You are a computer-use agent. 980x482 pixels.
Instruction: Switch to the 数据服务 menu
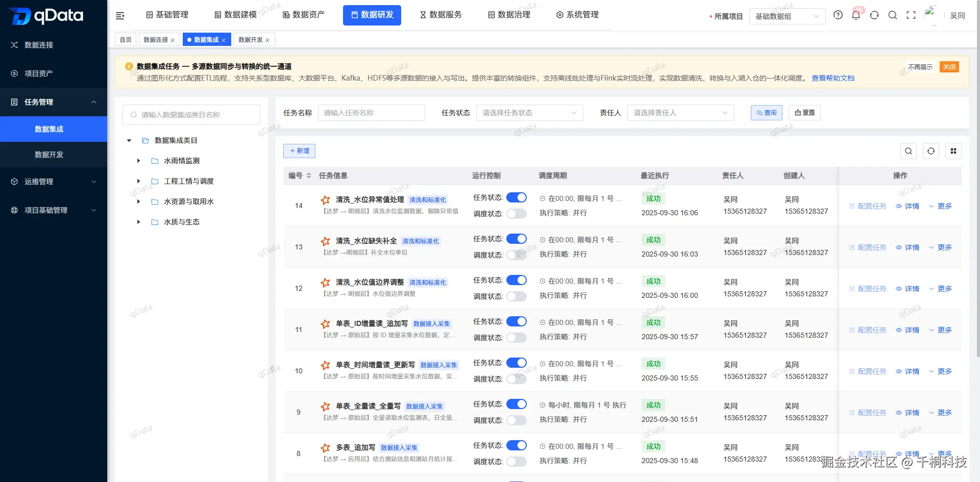[x=440, y=15]
